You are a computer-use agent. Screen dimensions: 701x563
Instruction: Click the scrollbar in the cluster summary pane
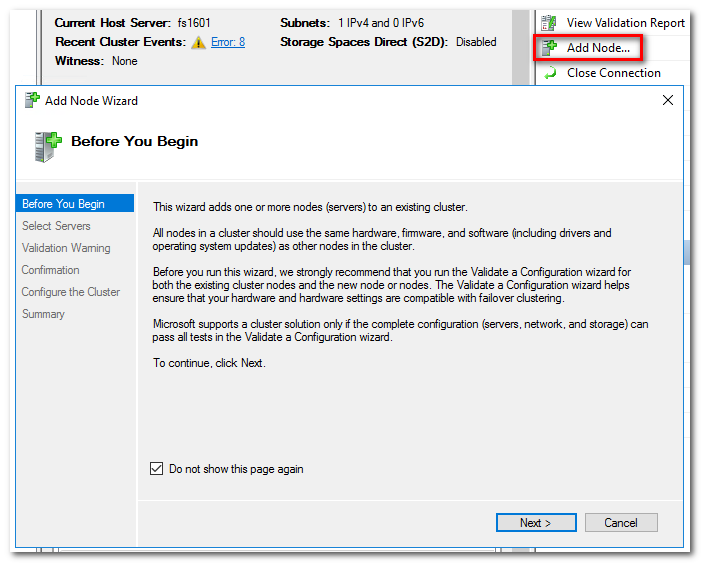click(x=520, y=47)
